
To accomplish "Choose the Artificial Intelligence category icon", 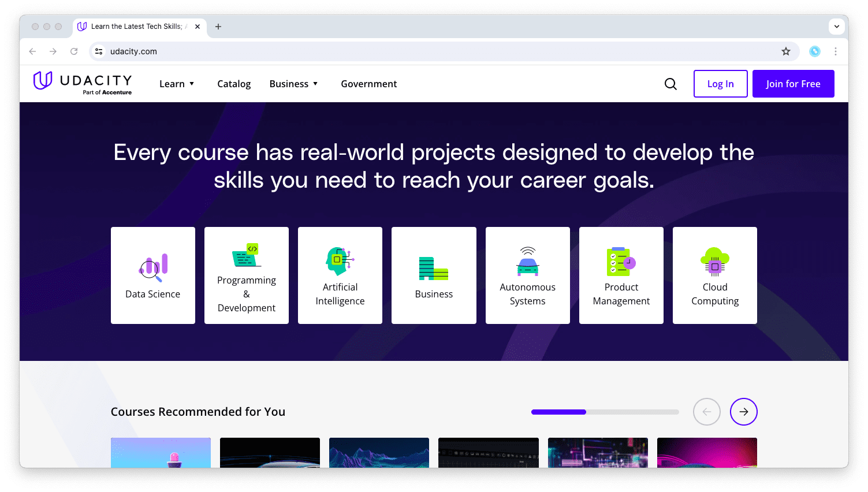I will click(x=340, y=261).
